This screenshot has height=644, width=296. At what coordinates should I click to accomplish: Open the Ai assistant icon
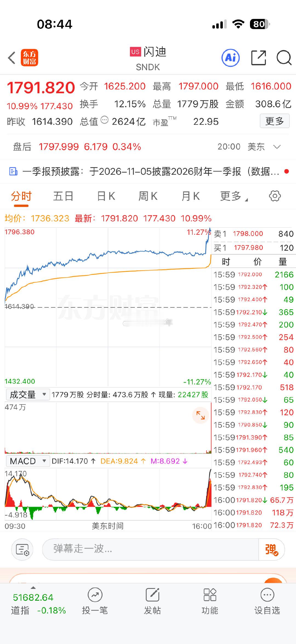(x=230, y=58)
